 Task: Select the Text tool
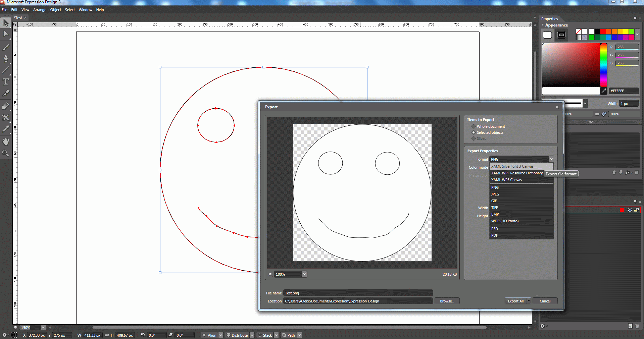coord(6,81)
